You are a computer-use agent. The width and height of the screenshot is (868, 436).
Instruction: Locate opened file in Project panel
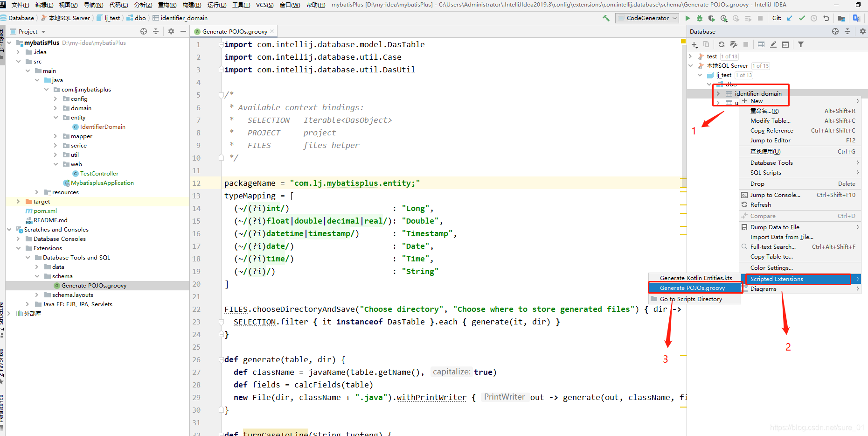(x=144, y=31)
